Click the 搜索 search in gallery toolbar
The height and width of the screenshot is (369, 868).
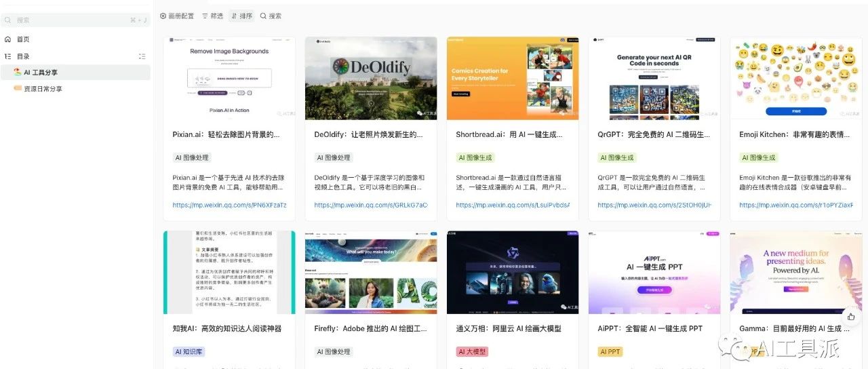[271, 16]
